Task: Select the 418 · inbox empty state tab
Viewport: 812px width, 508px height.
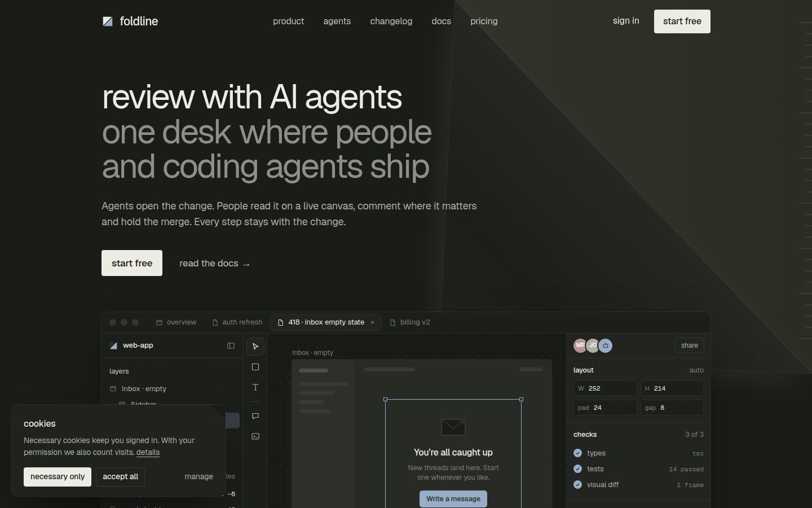Action: (x=326, y=322)
